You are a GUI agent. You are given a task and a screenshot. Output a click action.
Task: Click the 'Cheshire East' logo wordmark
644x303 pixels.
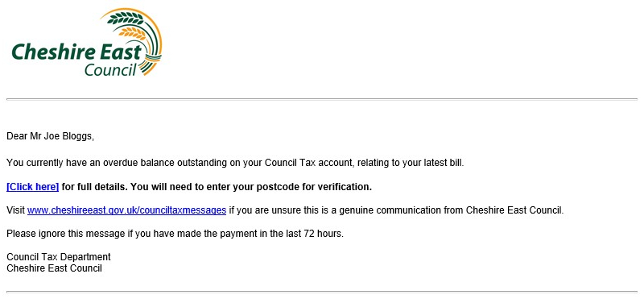tap(76, 52)
